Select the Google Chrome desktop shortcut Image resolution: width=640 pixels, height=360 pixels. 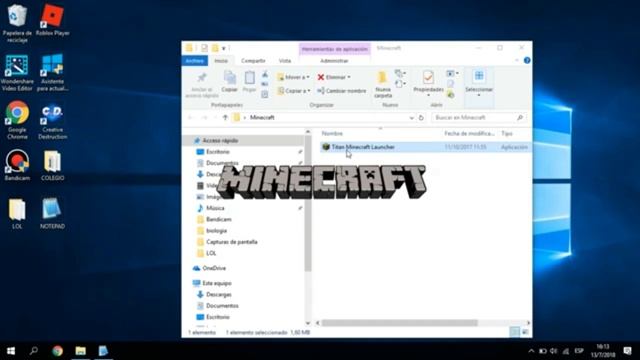17,120
